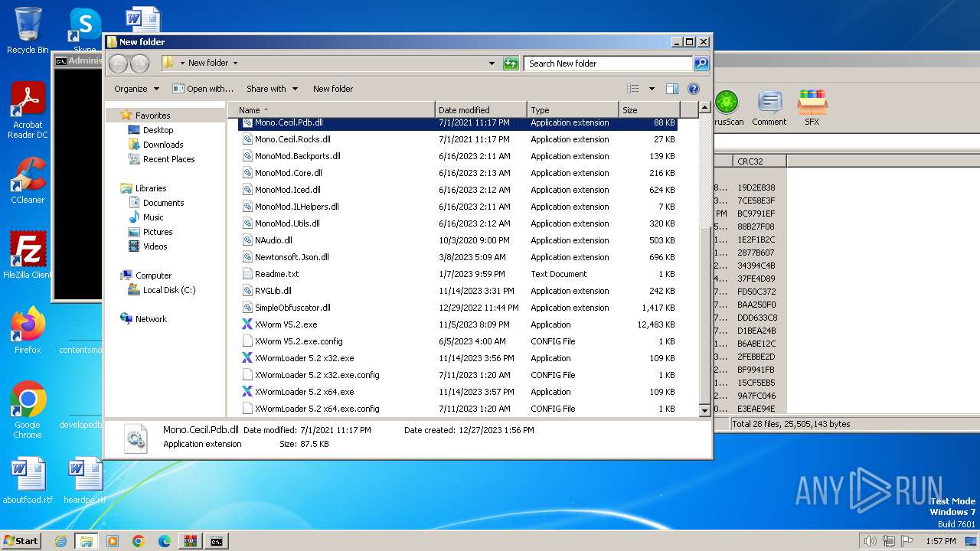Open Explorer Help question mark icon
This screenshot has height=551, width=980.
click(694, 89)
